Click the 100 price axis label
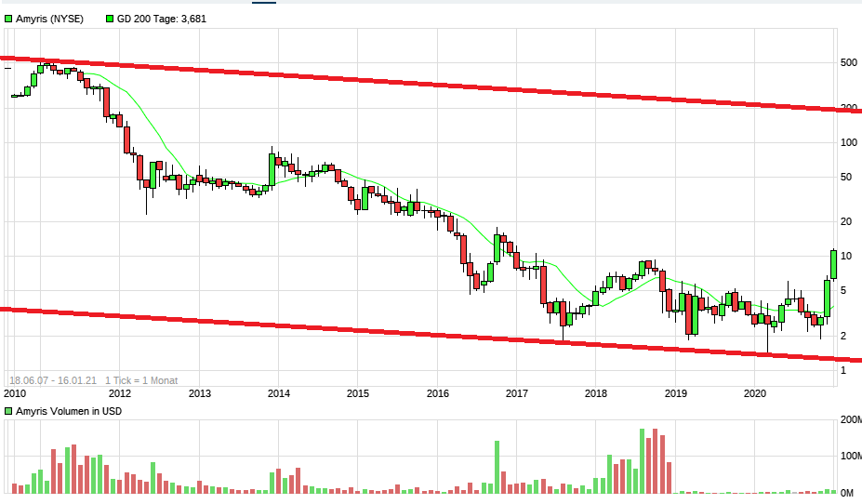Image resolution: width=862 pixels, height=504 pixels. tap(847, 142)
